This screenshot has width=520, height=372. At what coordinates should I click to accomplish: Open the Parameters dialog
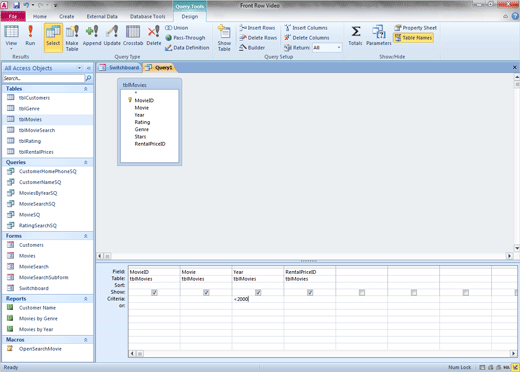tap(379, 35)
